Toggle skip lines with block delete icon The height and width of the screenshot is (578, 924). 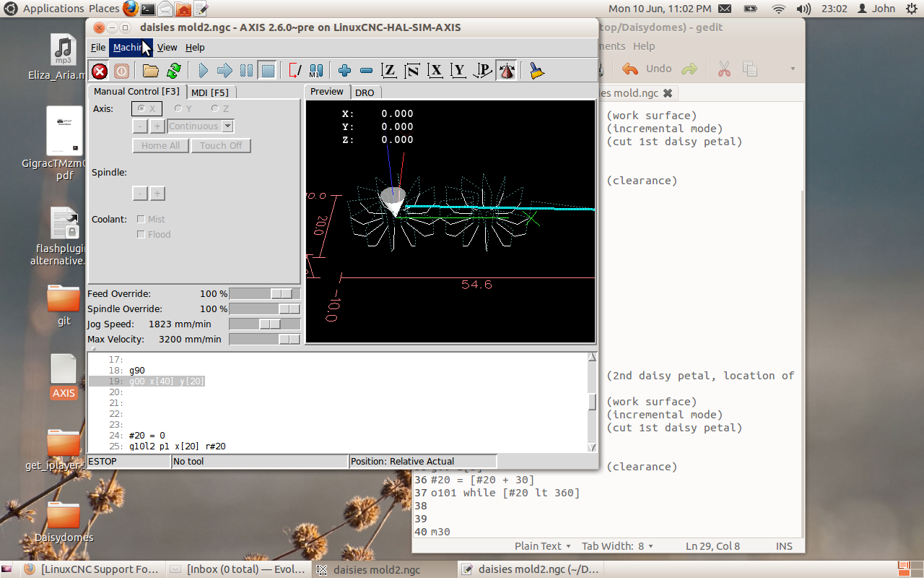click(x=295, y=71)
